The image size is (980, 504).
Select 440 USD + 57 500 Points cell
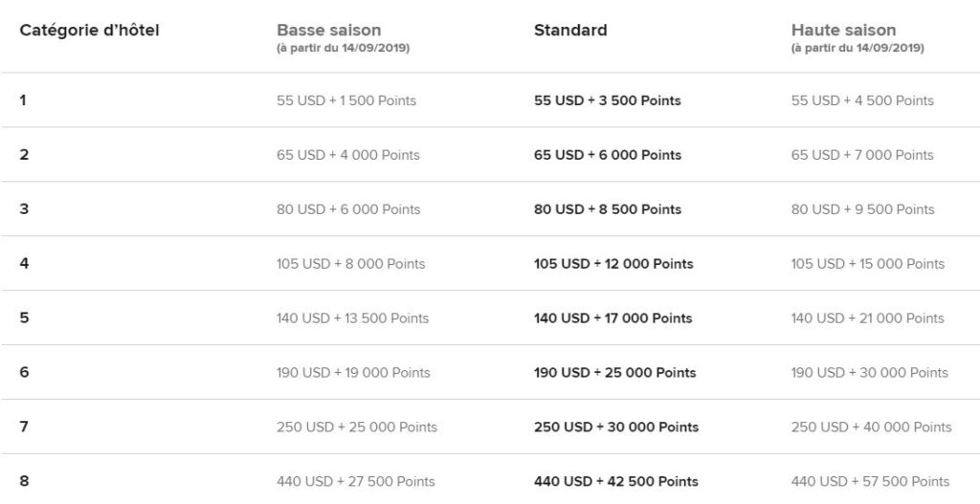click(x=870, y=481)
